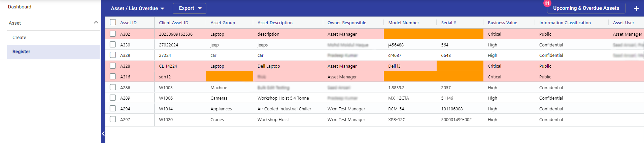
Task: Select Register in the sidebar
Action: click(x=21, y=51)
